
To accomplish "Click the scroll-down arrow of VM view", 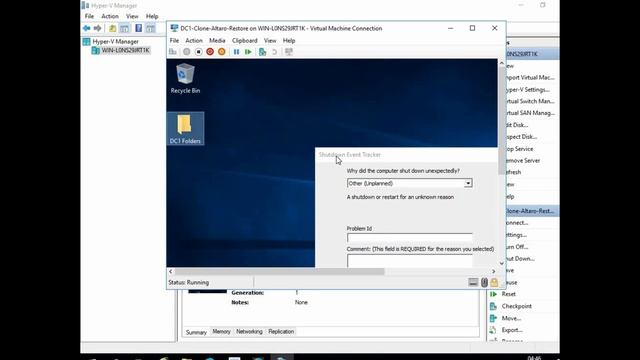I will pos(502,263).
